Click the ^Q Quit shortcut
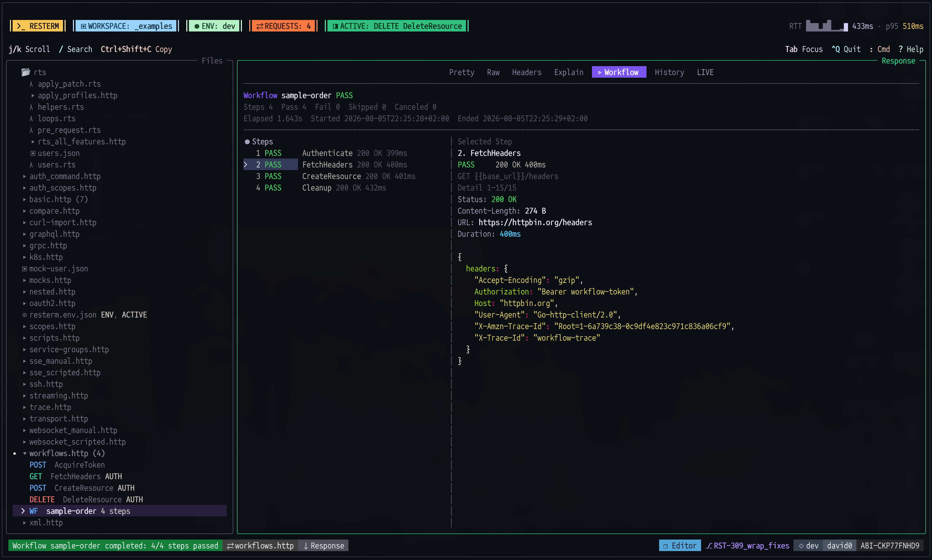This screenshot has height=560, width=932. pyautogui.click(x=846, y=49)
